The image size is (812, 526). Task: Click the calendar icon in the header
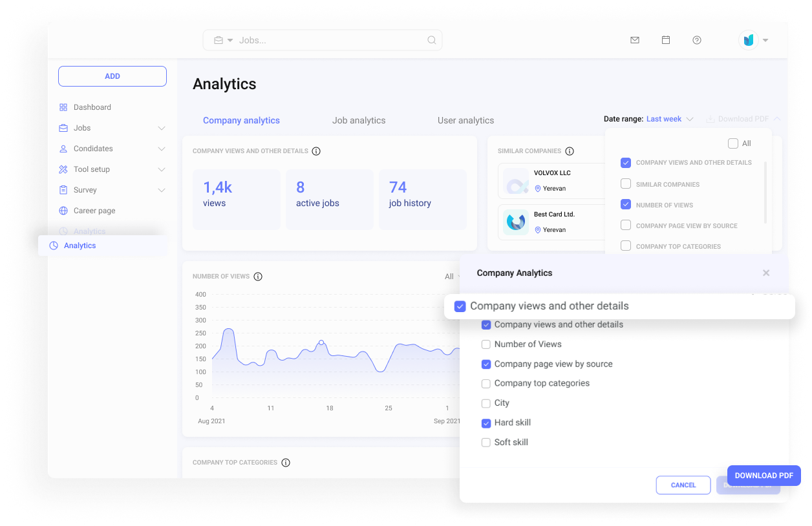pos(666,40)
